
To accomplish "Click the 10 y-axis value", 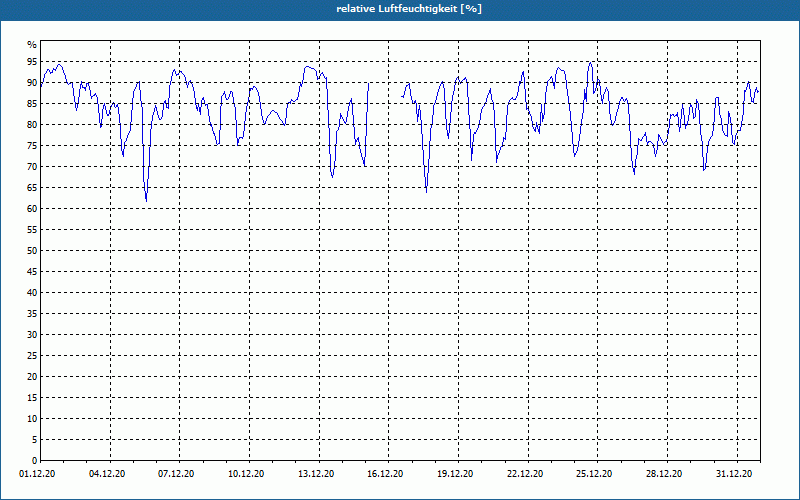I will (32, 419).
